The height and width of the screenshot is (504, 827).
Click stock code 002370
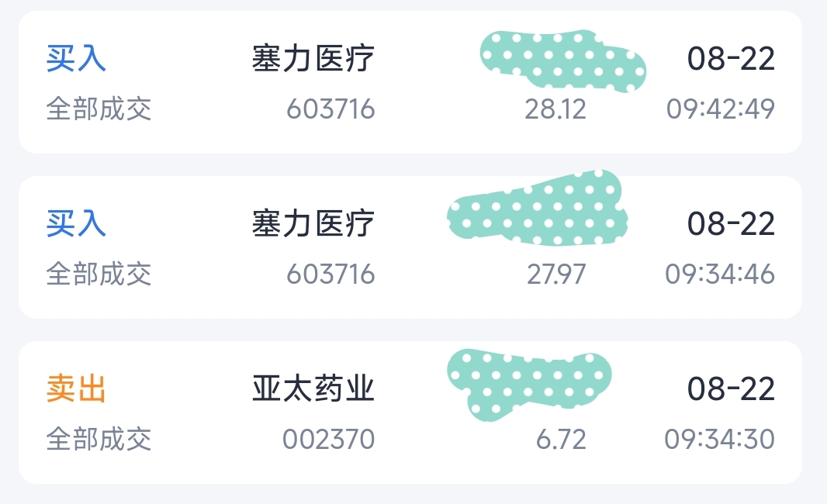[x=329, y=439]
